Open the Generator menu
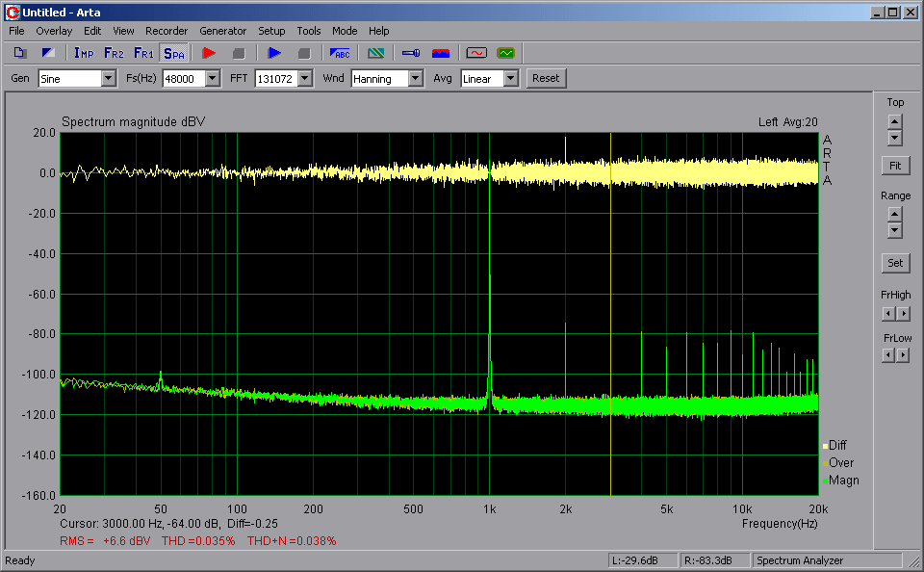 point(223,31)
